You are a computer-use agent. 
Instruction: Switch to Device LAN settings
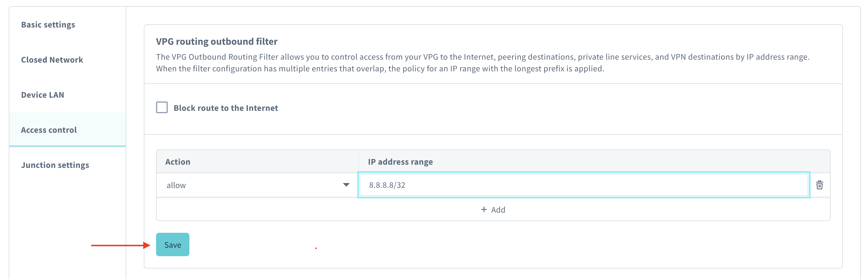click(43, 95)
